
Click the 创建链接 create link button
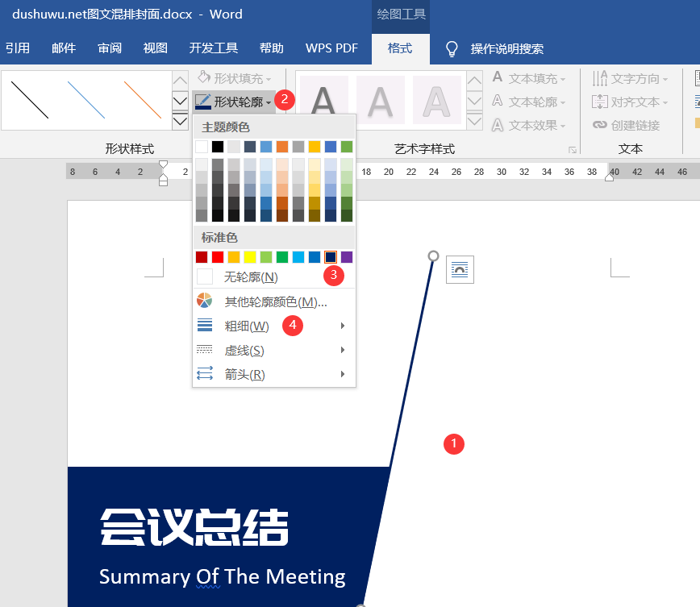click(627, 126)
